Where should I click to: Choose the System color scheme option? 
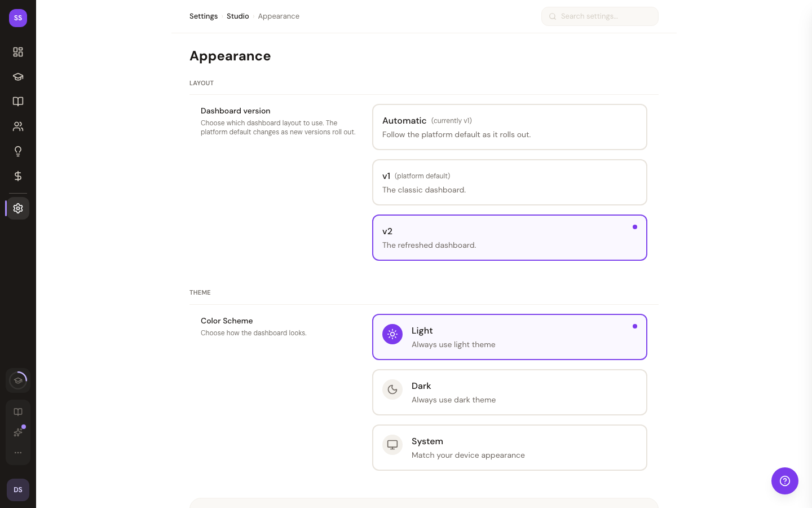pos(509,448)
